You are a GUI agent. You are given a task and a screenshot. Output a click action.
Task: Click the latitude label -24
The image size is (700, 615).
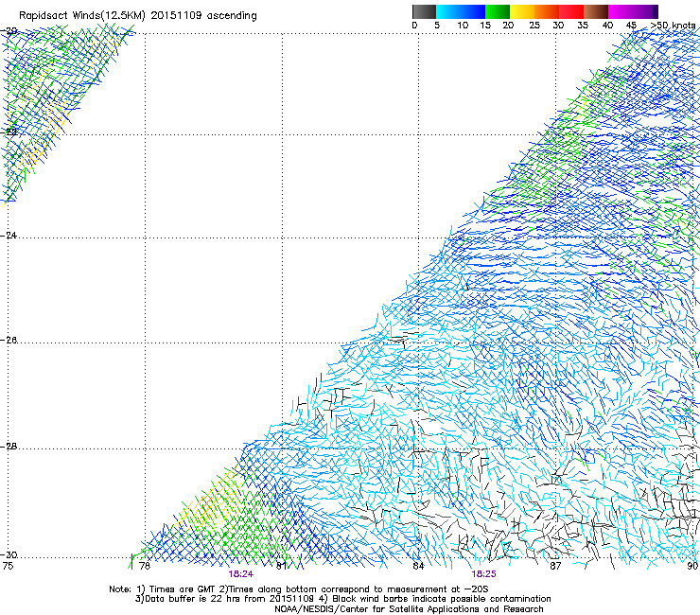click(9, 235)
